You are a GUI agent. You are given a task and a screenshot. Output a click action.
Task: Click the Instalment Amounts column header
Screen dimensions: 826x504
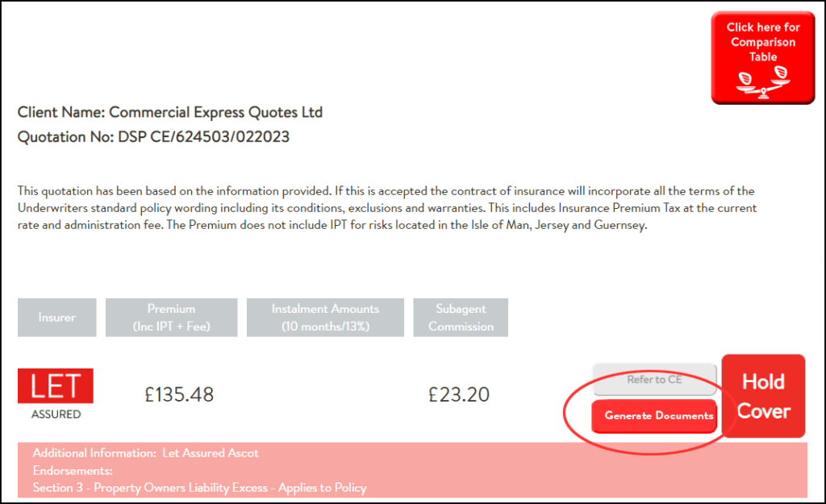(325, 318)
